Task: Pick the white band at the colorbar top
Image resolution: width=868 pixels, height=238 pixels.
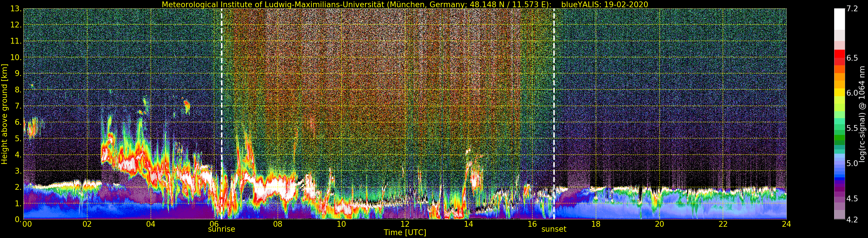Action: click(x=839, y=19)
